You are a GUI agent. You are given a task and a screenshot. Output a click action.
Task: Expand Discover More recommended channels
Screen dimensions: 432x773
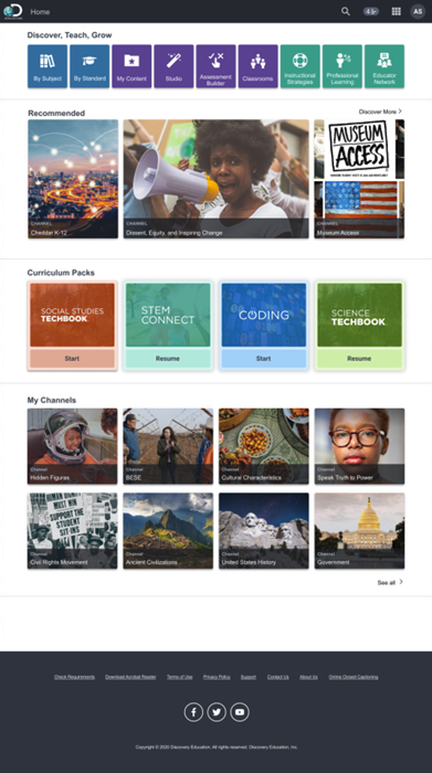click(380, 111)
